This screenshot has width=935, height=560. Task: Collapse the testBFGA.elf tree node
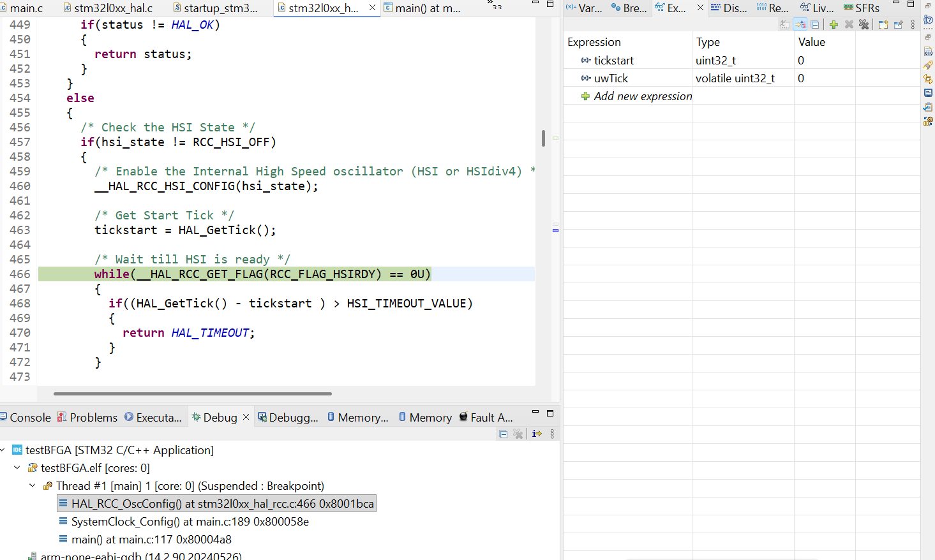coord(17,468)
